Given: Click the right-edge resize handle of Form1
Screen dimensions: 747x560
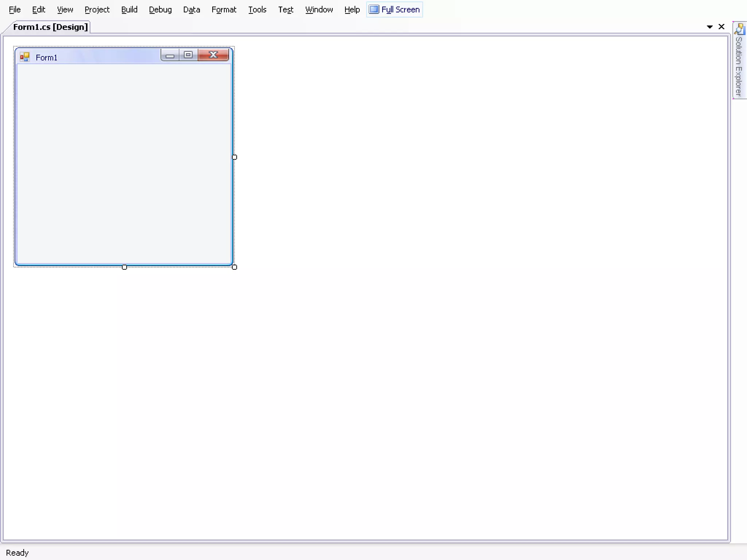Looking at the screenshot, I should click(x=235, y=157).
